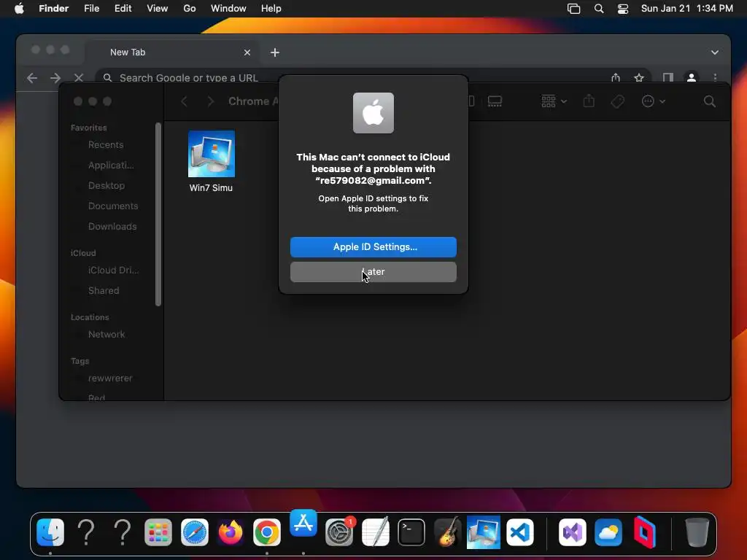Open GarageBand in the dock
Viewport: 747px width, 560px height.
click(x=447, y=532)
